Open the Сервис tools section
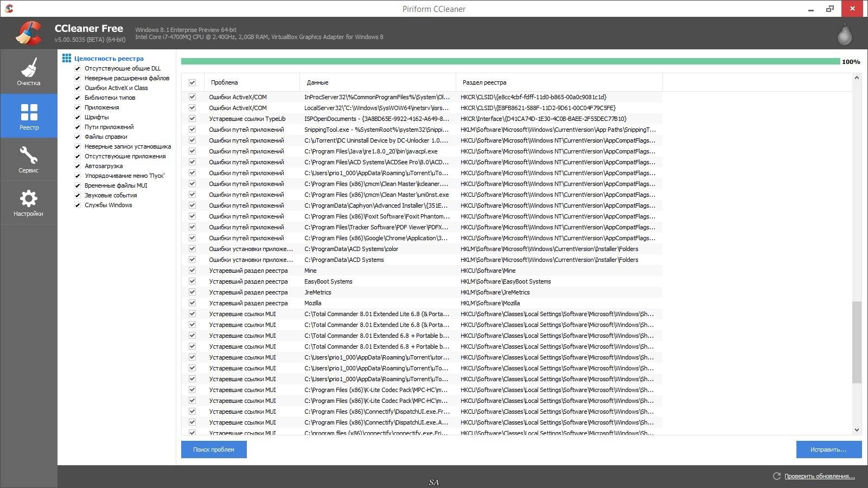868x488 pixels. point(28,159)
